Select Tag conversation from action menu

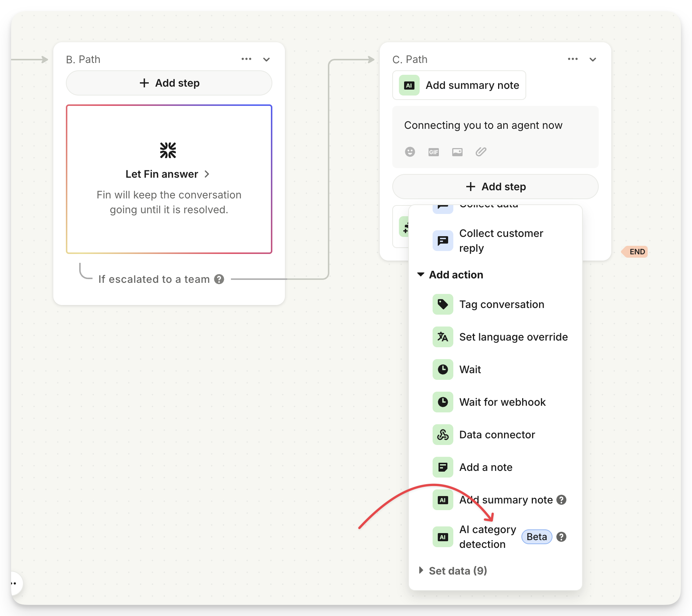pyautogui.click(x=501, y=304)
